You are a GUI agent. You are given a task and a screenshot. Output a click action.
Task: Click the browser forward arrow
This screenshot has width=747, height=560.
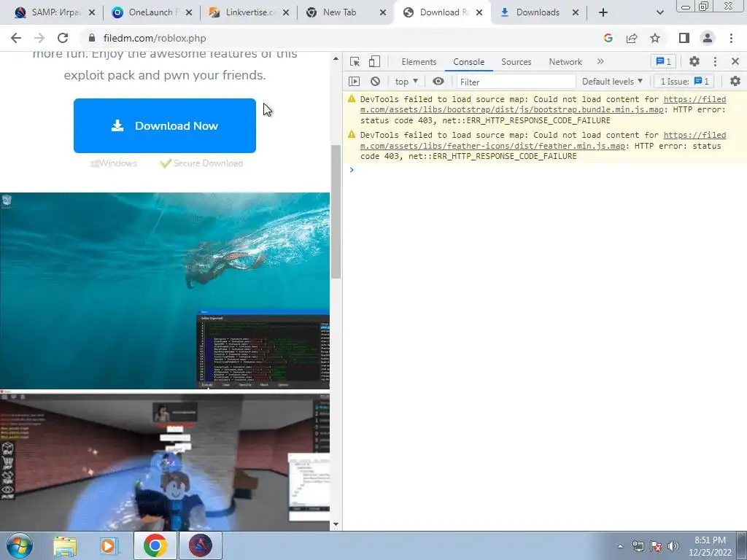pyautogui.click(x=39, y=38)
